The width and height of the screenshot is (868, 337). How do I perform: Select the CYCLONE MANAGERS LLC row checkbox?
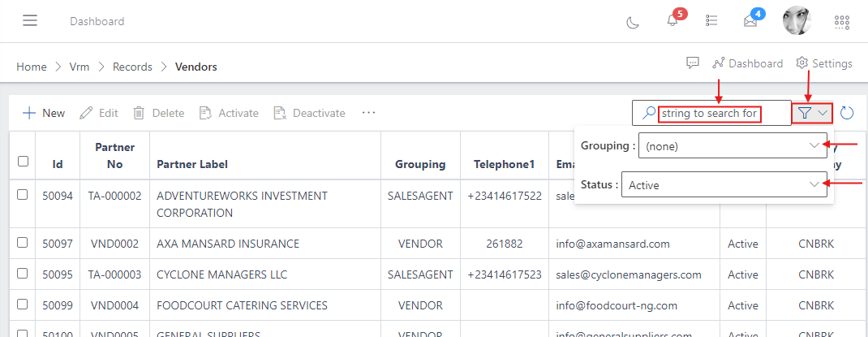click(23, 274)
